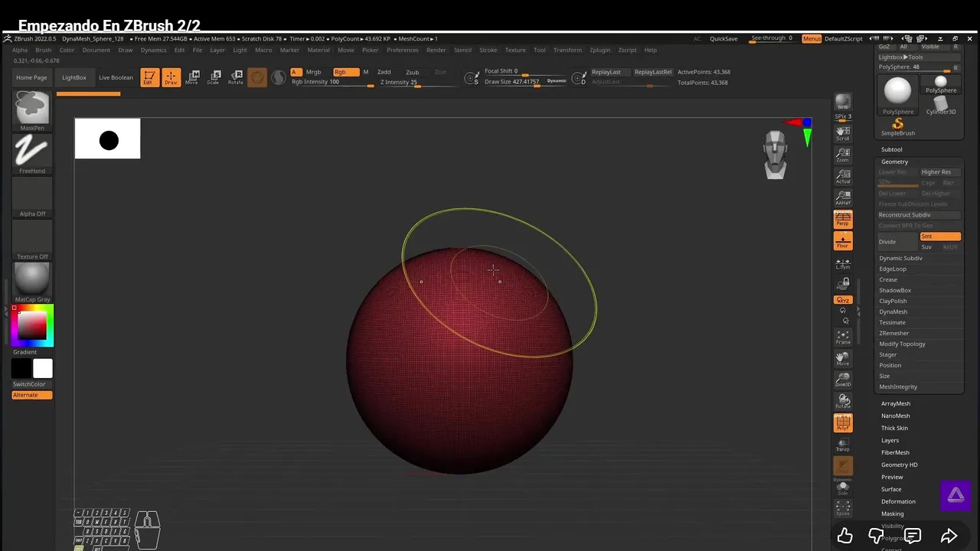Select the Rotate transform tool in top shelf

[x=236, y=77]
